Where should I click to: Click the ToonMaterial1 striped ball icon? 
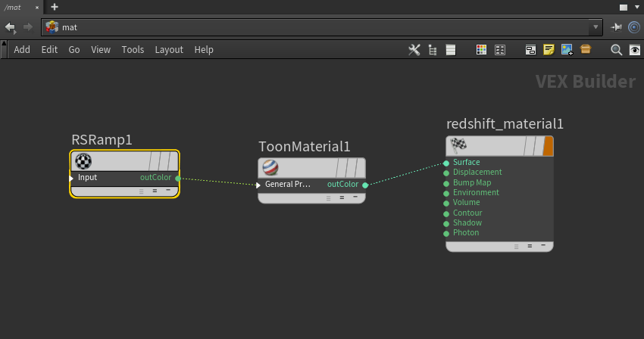270,168
